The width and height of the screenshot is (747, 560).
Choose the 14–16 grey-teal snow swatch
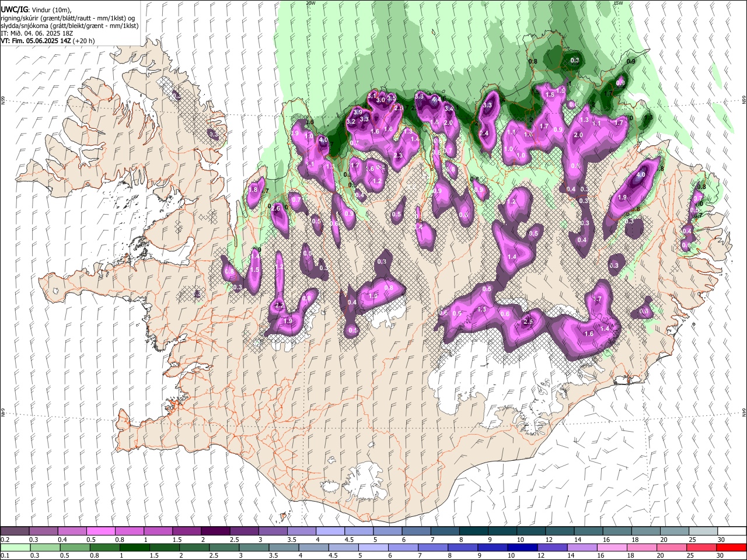coord(588,531)
